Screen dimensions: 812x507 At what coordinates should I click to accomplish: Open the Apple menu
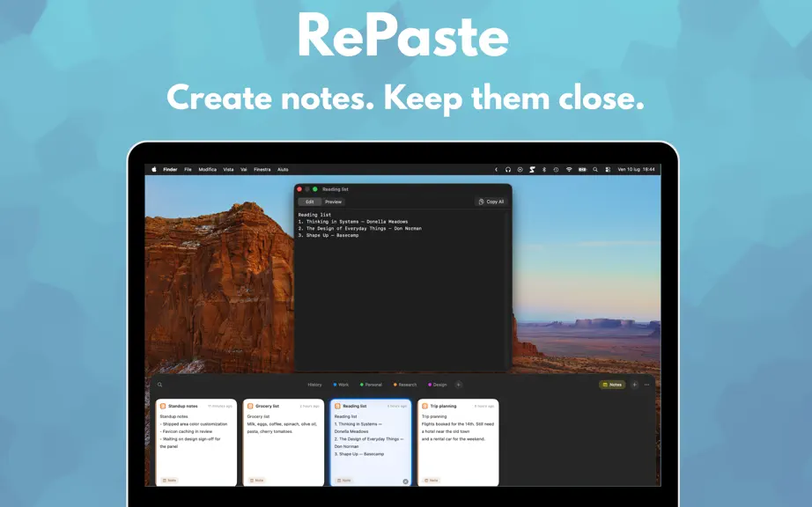coord(154,169)
